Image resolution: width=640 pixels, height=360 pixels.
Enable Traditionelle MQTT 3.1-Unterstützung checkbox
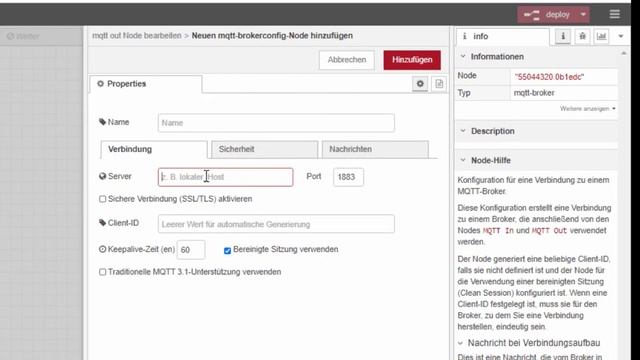pos(102,272)
